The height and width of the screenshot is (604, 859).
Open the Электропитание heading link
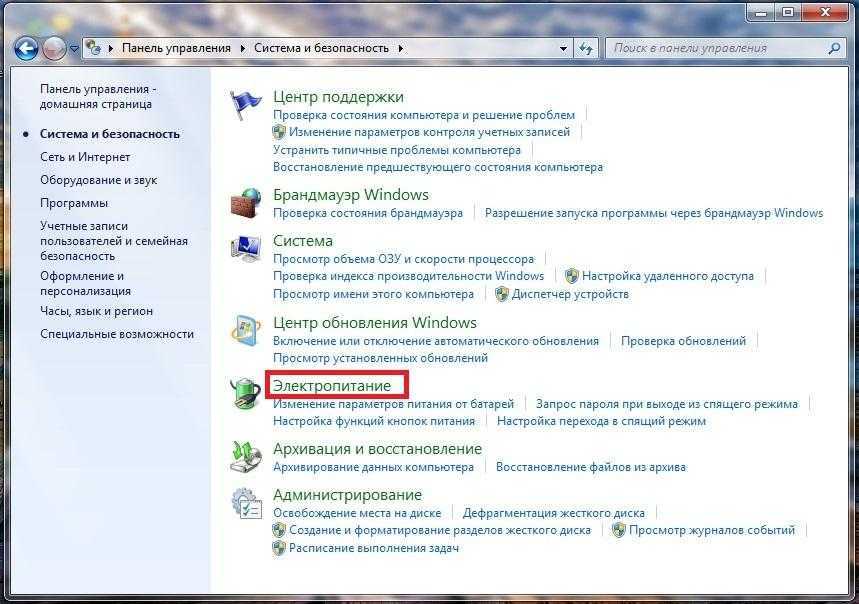click(332, 386)
